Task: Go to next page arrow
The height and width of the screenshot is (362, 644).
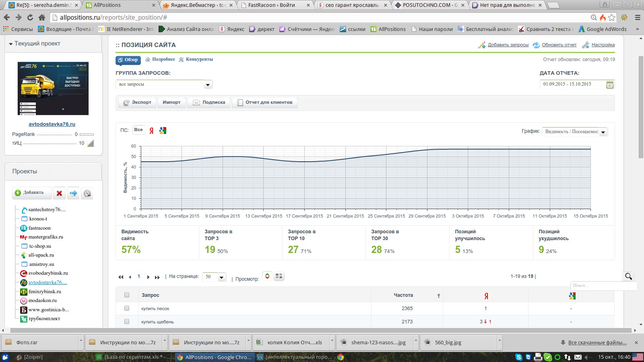Action: (148, 277)
